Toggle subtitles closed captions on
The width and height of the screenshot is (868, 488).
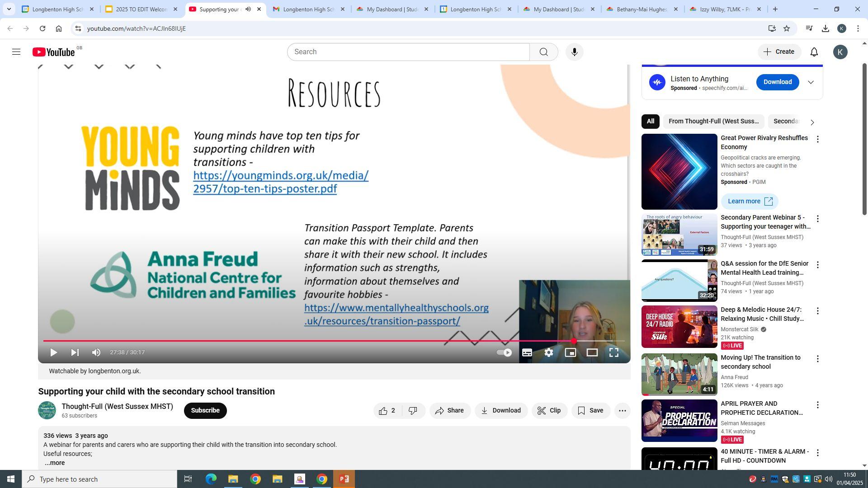coord(527,352)
